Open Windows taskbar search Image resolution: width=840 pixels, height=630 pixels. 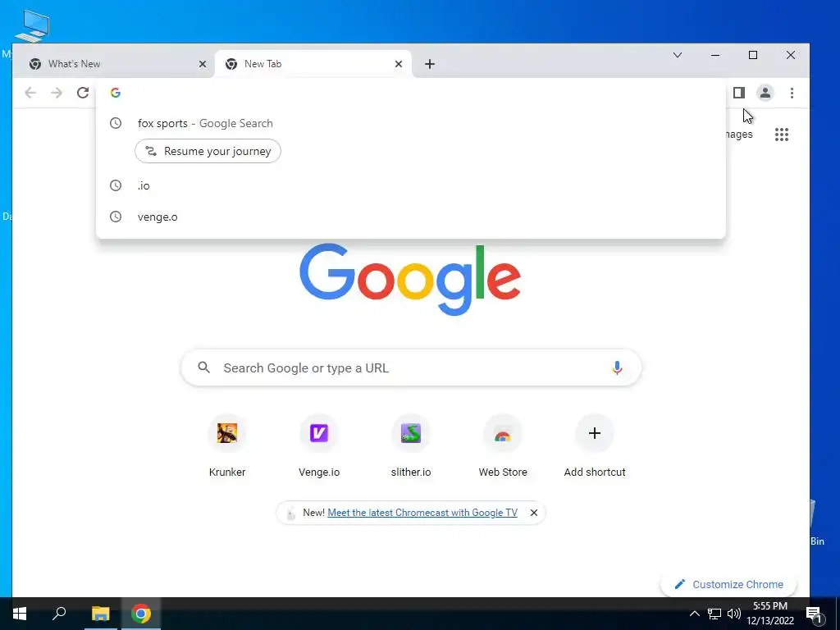pos(59,614)
